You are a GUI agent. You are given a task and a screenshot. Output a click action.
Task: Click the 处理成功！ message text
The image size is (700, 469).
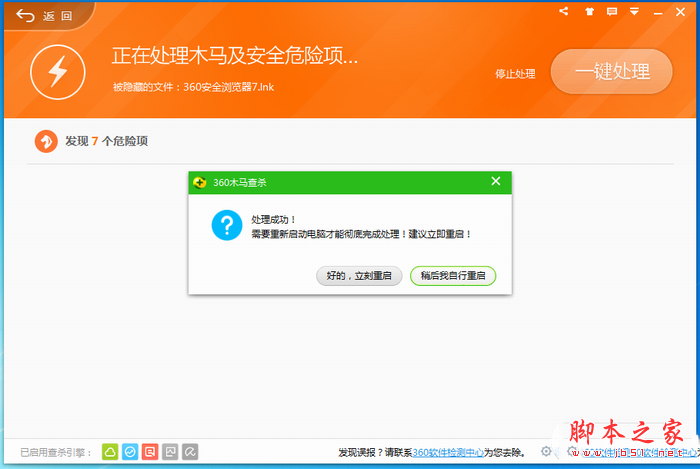273,220
